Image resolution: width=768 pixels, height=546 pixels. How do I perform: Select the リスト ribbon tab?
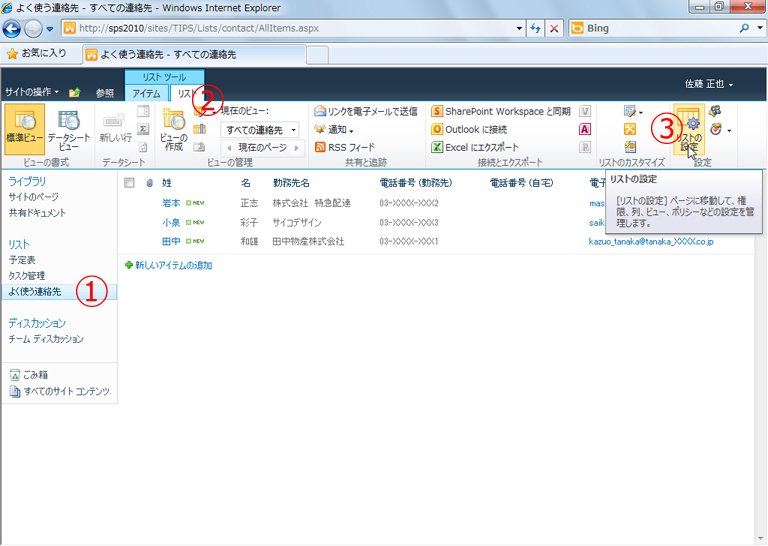click(x=186, y=93)
